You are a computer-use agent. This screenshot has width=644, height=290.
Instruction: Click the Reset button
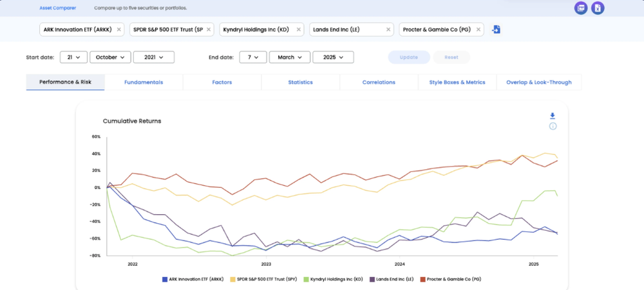pyautogui.click(x=451, y=57)
